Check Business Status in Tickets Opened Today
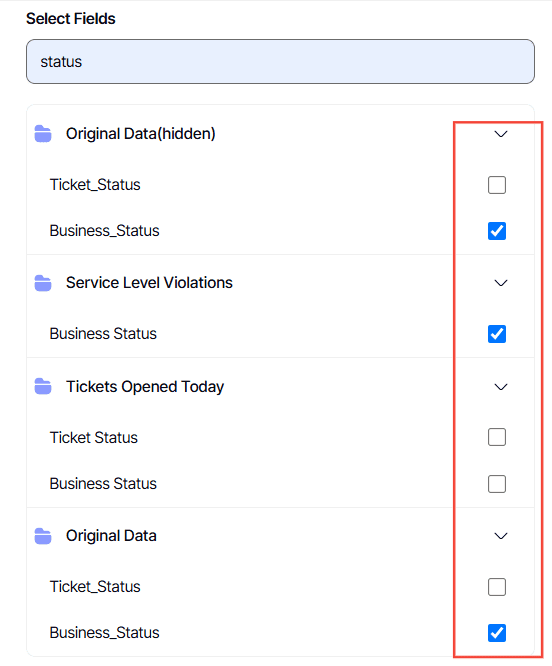 [x=497, y=484]
